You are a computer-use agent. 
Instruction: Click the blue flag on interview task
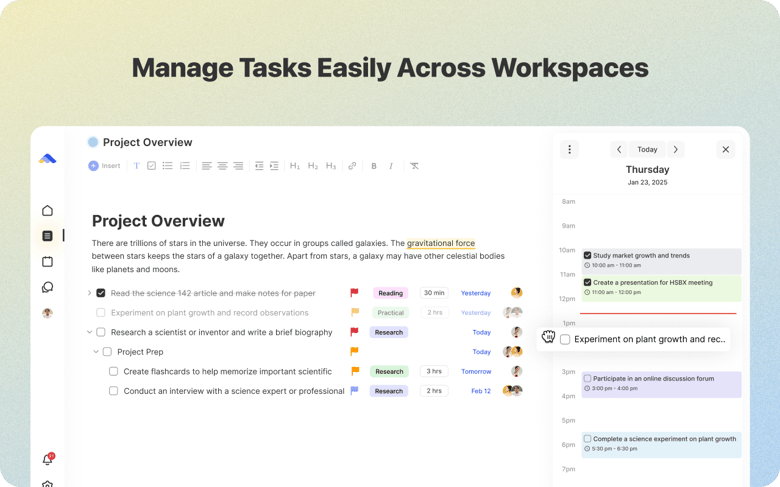click(354, 391)
